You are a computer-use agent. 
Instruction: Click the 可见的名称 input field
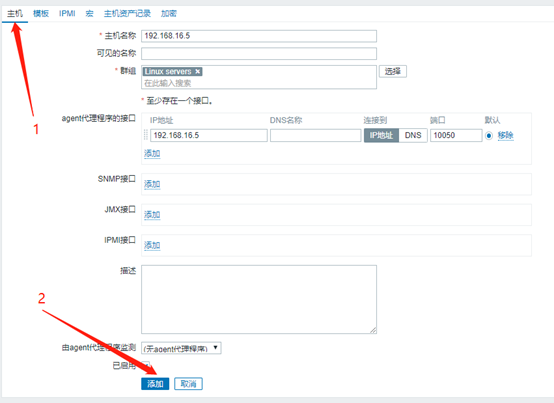[259, 54]
